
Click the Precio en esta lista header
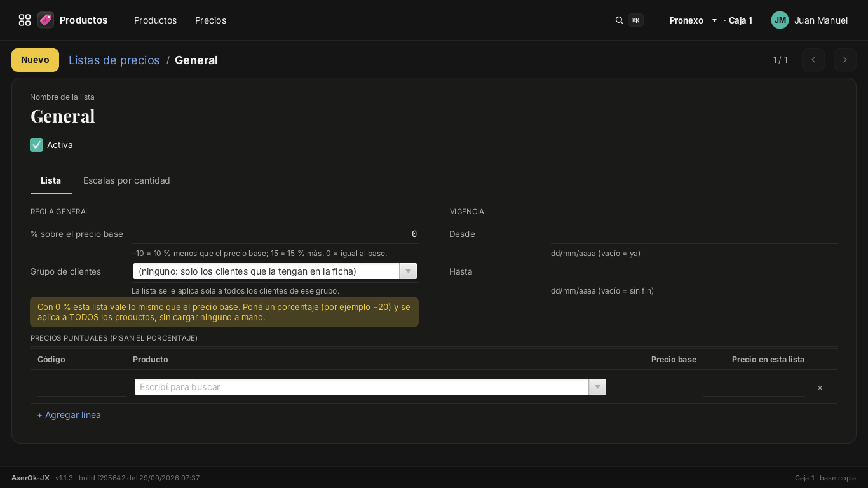click(x=768, y=360)
